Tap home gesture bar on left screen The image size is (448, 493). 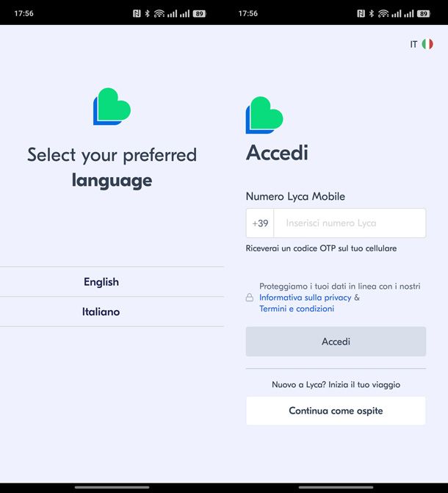(112, 487)
